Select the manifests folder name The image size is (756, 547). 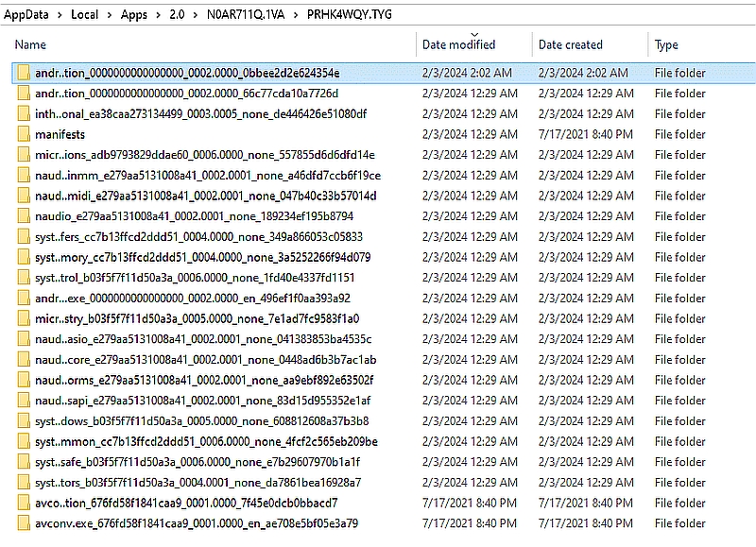tap(60, 134)
